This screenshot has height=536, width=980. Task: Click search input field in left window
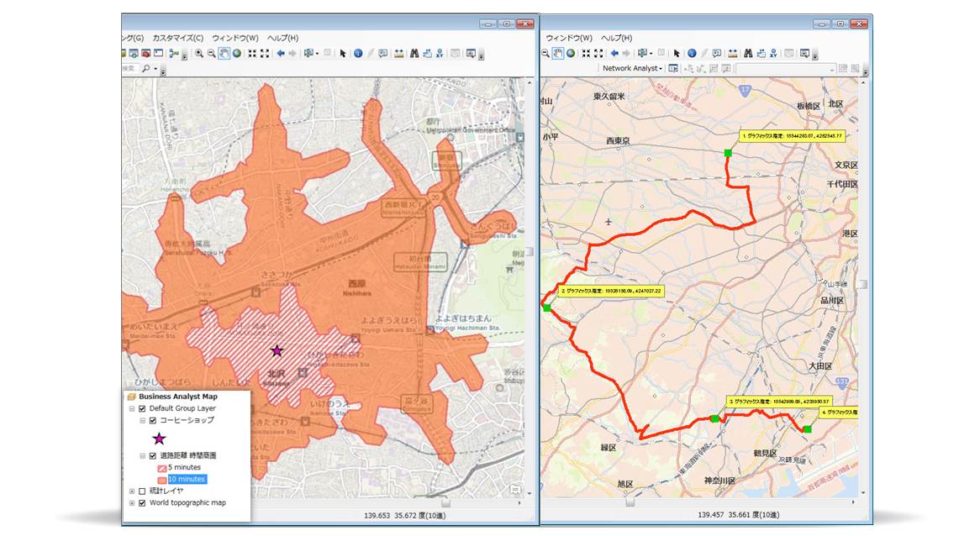(129, 68)
